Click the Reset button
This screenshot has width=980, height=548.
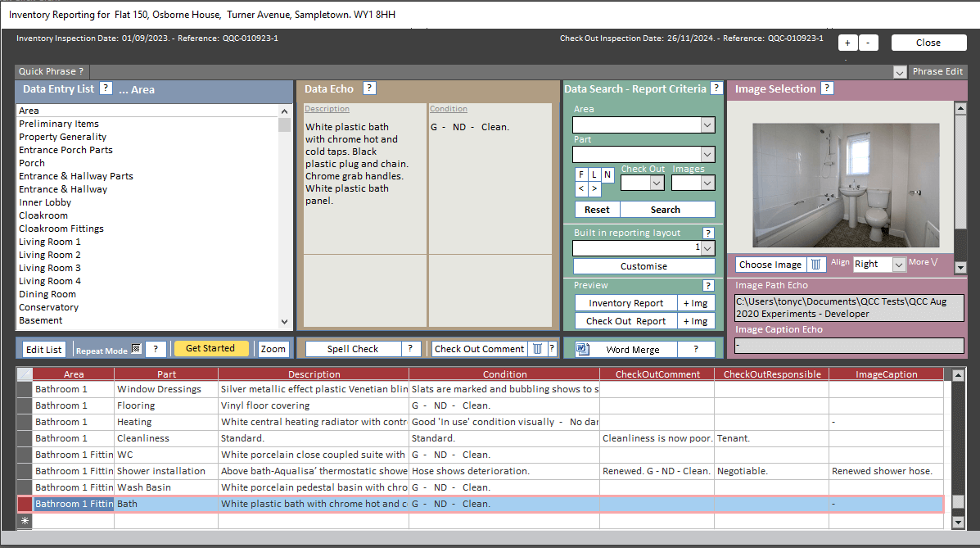(x=597, y=210)
